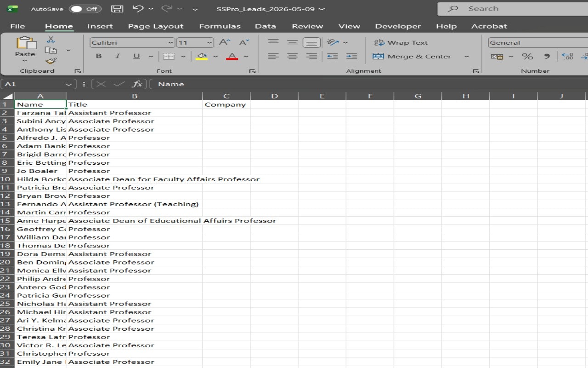Select column B header

click(x=135, y=96)
